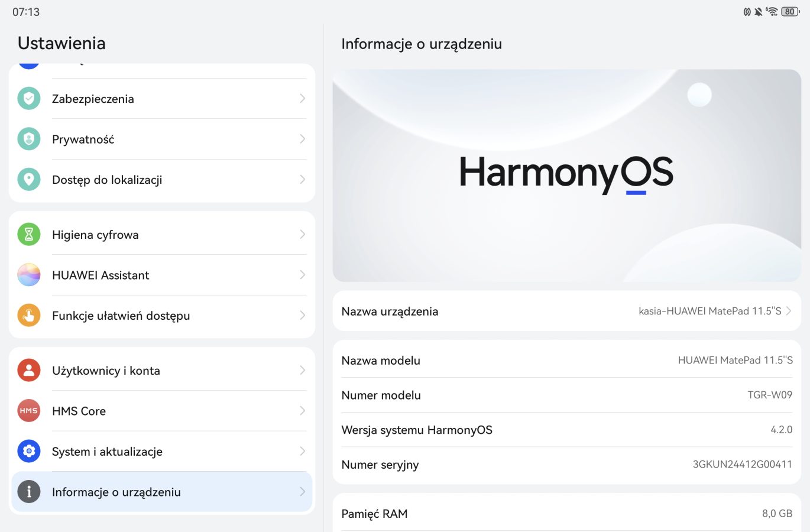Open Użytkownicy i konta settings
This screenshot has height=532, width=810.
(x=162, y=371)
